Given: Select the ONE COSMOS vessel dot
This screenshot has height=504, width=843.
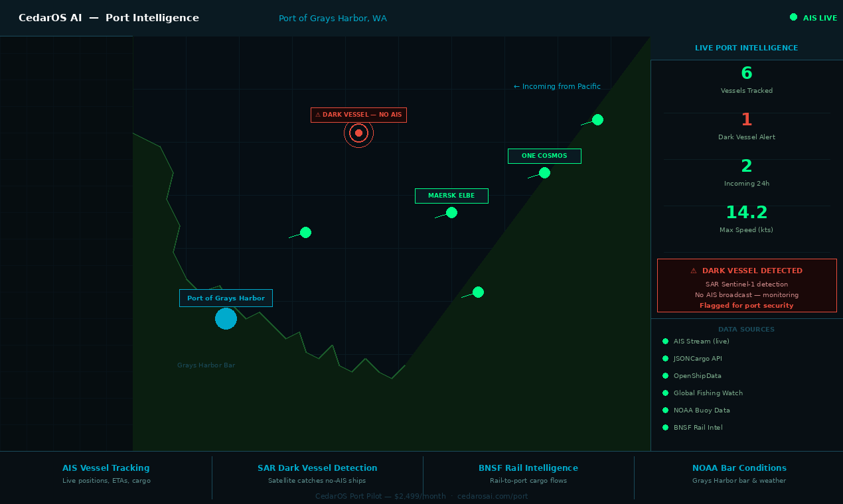Looking at the screenshot, I should 544,172.
